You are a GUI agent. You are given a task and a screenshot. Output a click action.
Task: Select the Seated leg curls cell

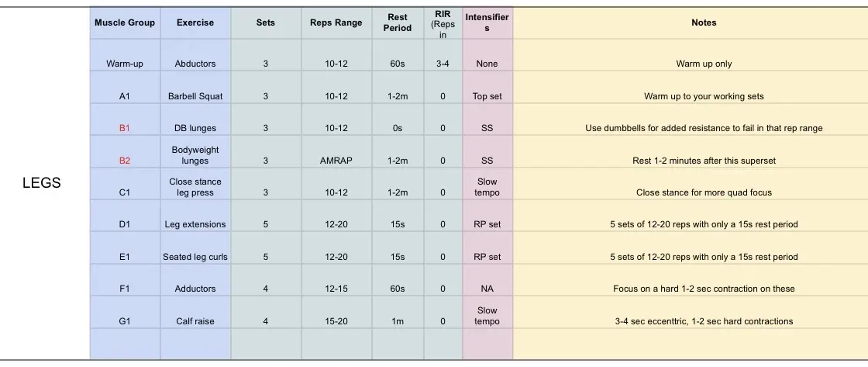click(x=195, y=257)
